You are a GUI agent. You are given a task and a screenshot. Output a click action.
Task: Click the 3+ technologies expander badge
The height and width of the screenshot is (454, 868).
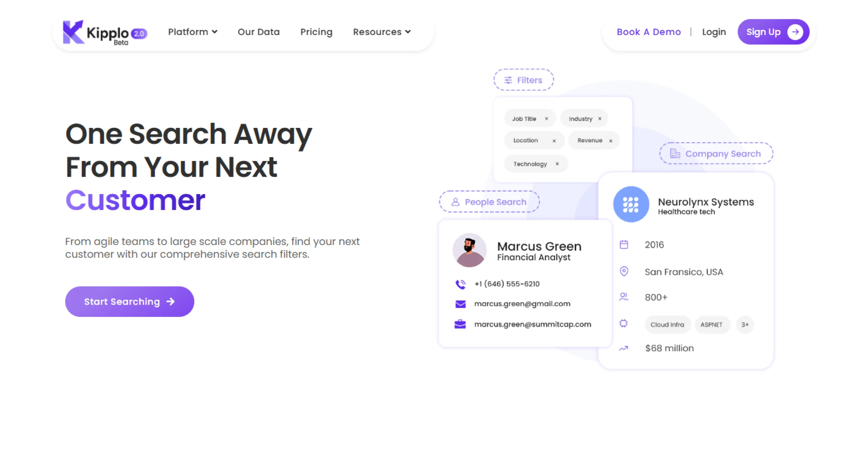pos(745,324)
